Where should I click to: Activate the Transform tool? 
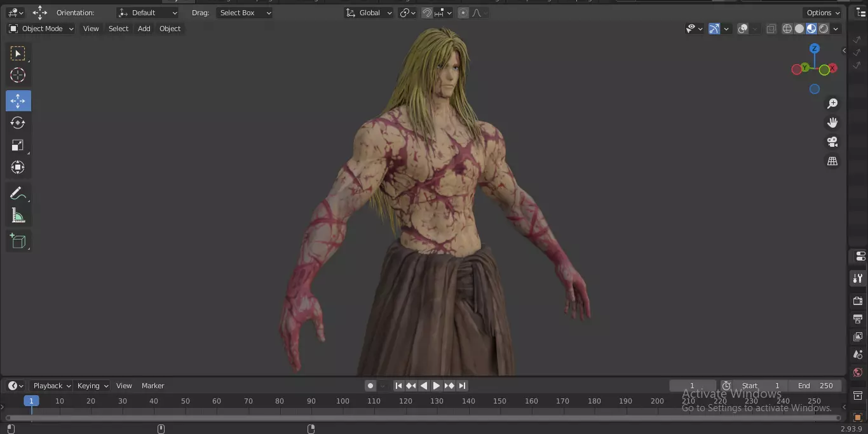(x=18, y=167)
